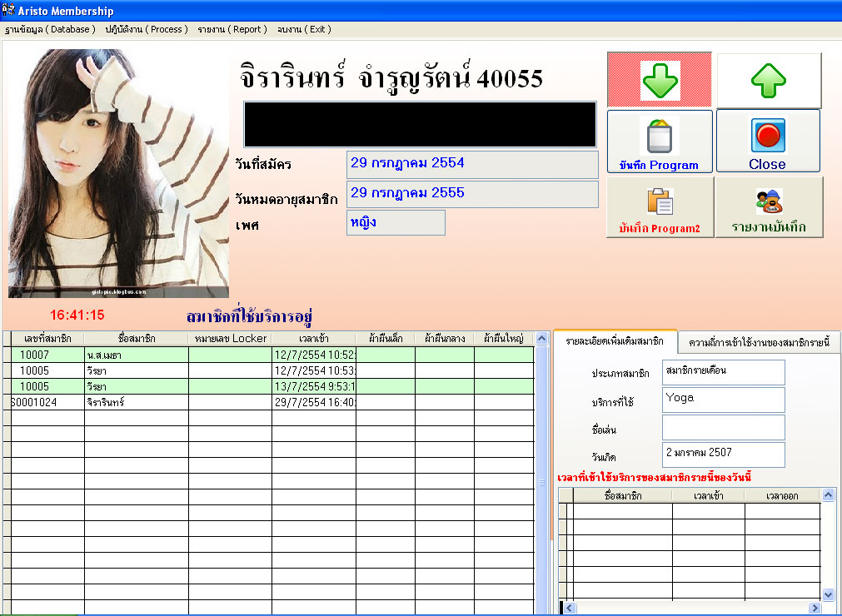The width and height of the screenshot is (842, 616).
Task: Click member table scrollbar up arrow
Action: point(541,339)
